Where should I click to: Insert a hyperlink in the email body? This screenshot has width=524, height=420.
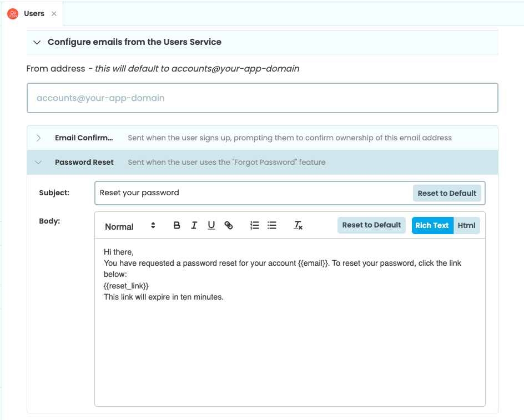coord(229,225)
